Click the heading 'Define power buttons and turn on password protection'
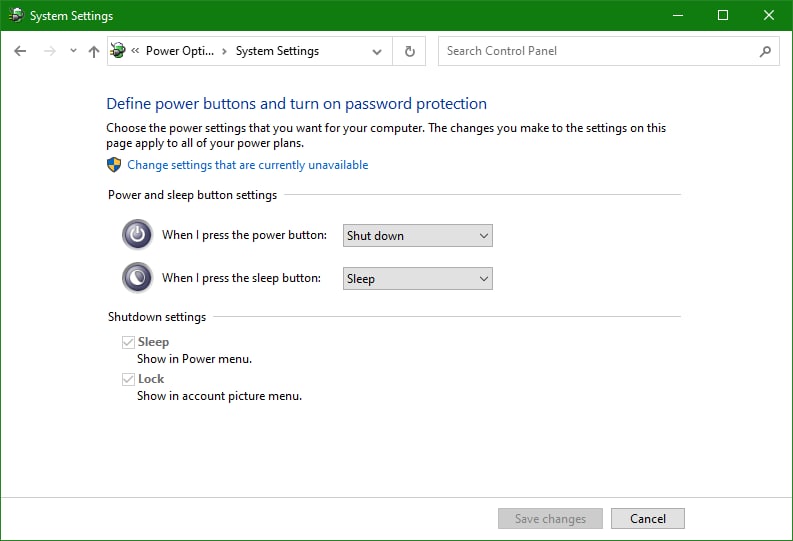The height and width of the screenshot is (541, 793). pos(296,104)
